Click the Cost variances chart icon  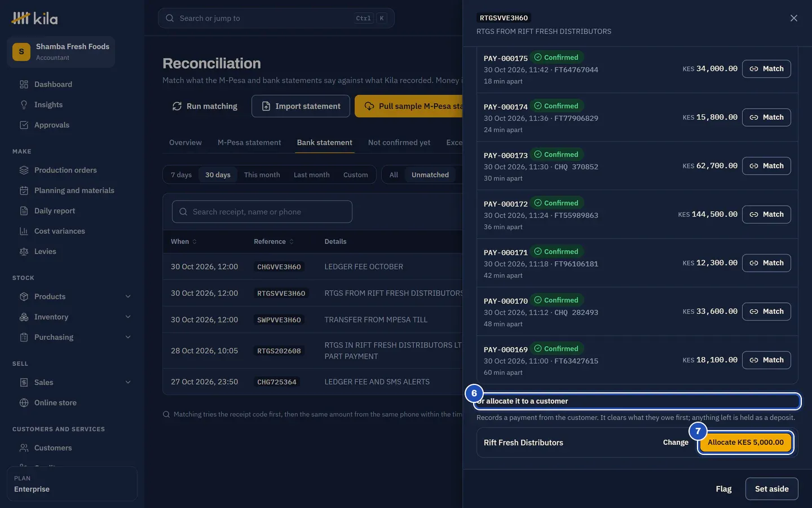tap(24, 231)
